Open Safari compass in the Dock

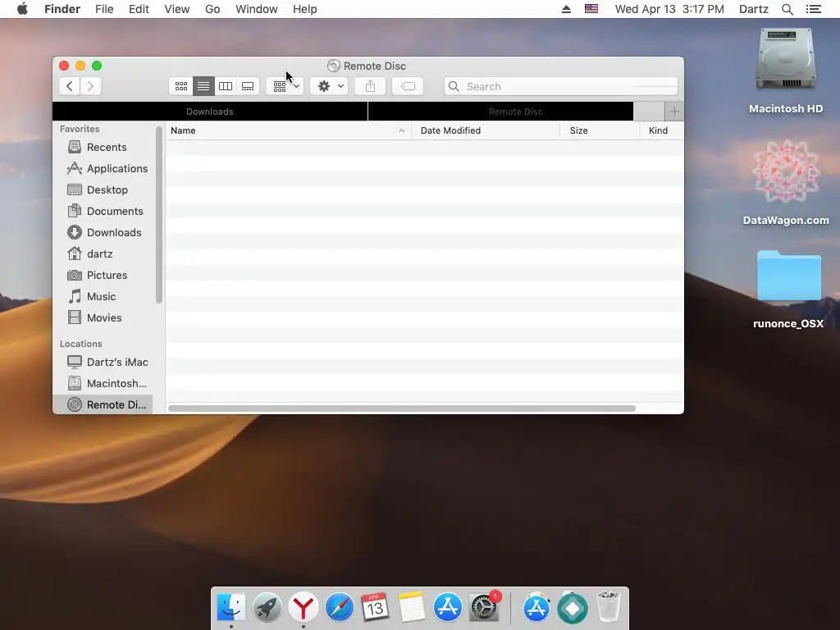click(x=339, y=608)
